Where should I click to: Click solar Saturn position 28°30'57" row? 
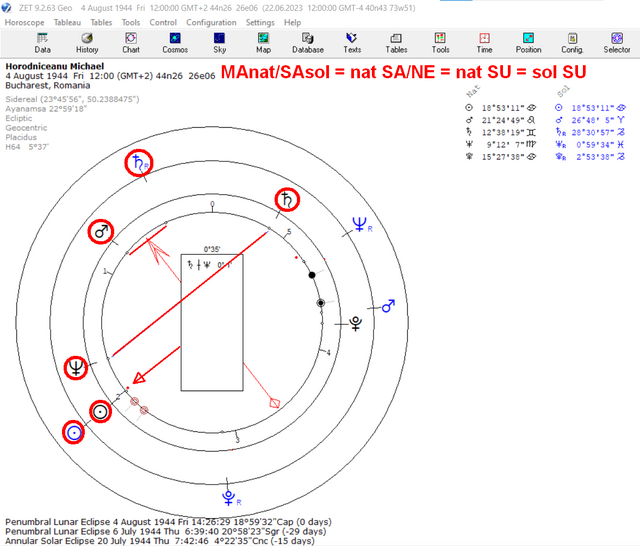click(x=590, y=132)
